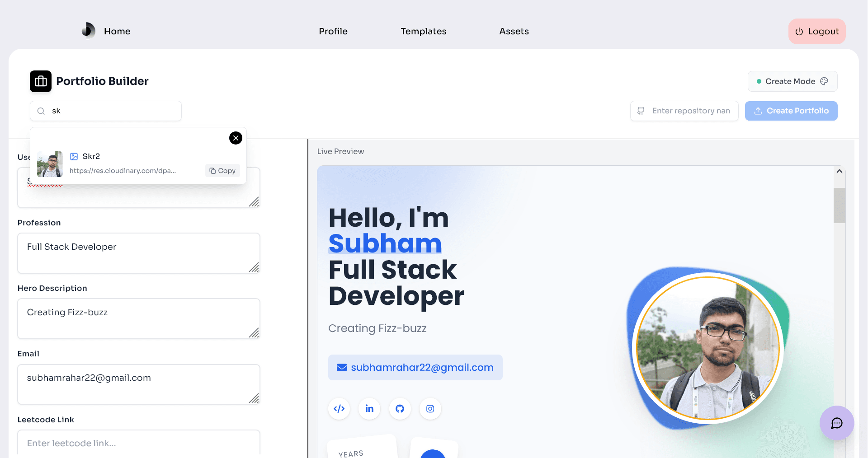
Task: Click the live preview scrollbar thumb
Action: (840, 206)
